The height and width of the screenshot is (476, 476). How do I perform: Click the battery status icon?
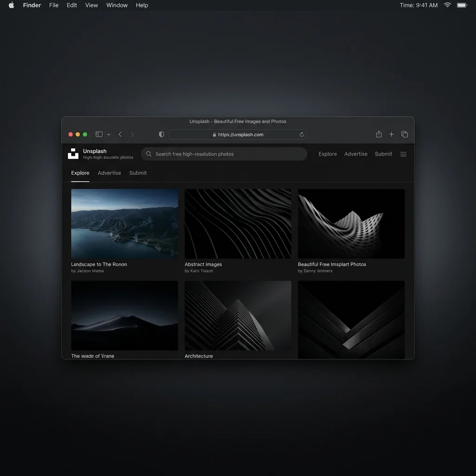coord(462,5)
